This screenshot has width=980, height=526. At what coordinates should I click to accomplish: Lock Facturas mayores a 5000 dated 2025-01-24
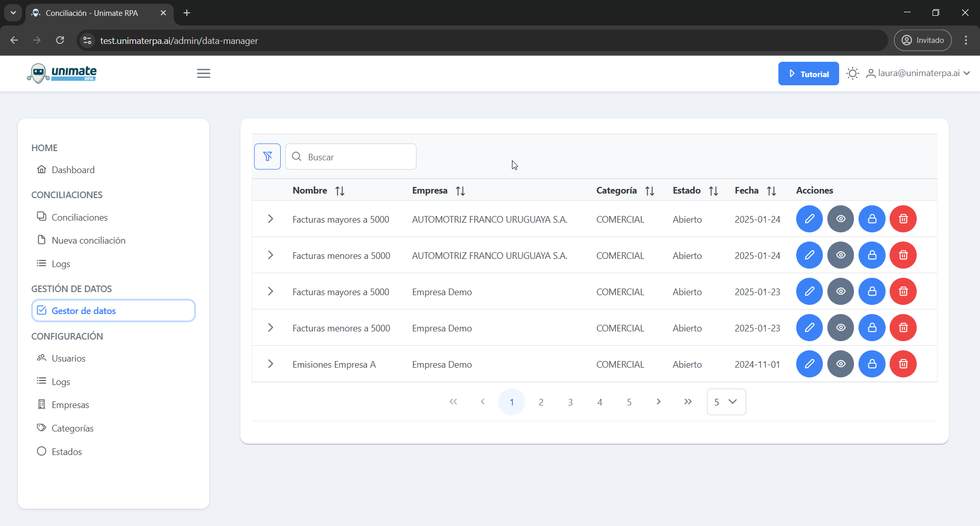click(872, 219)
